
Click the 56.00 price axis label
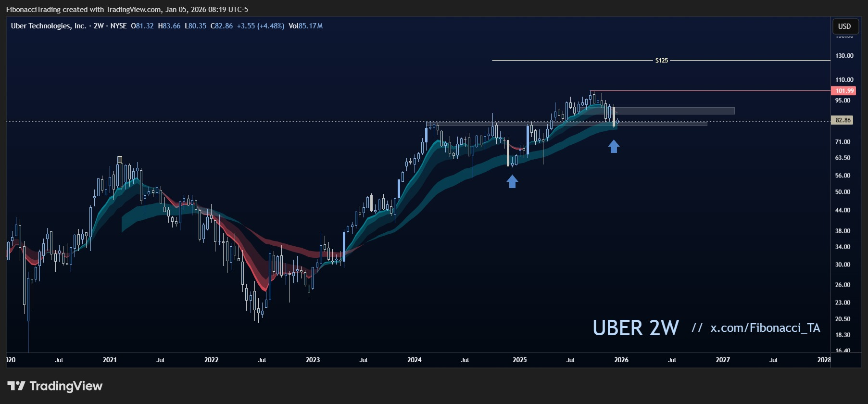[x=843, y=176]
